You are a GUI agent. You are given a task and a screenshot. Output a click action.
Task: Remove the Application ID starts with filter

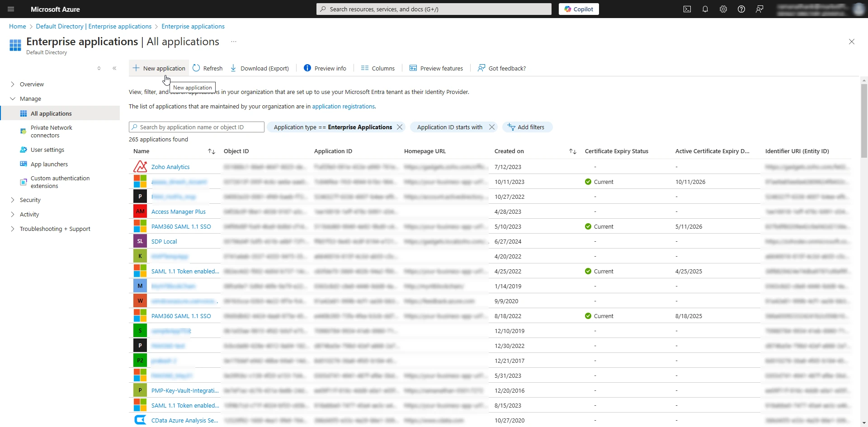pos(492,127)
